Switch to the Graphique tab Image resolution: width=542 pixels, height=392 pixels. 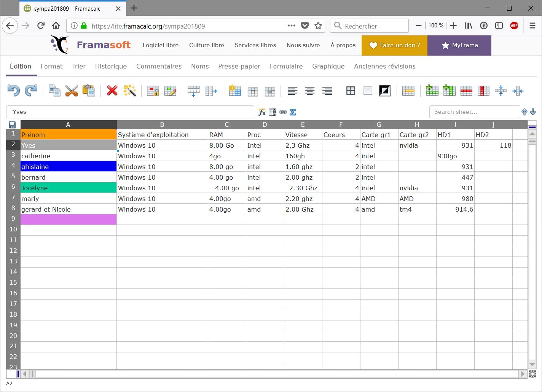coord(328,66)
